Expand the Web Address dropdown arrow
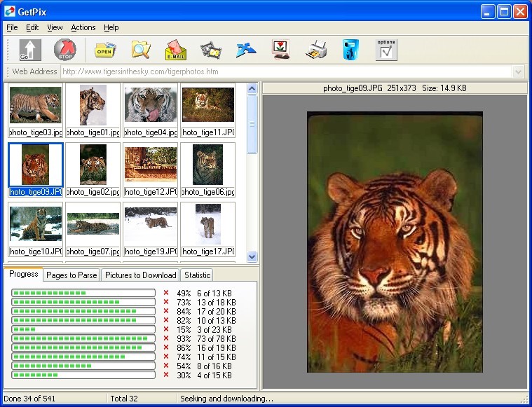The image size is (532, 407). tap(518, 72)
